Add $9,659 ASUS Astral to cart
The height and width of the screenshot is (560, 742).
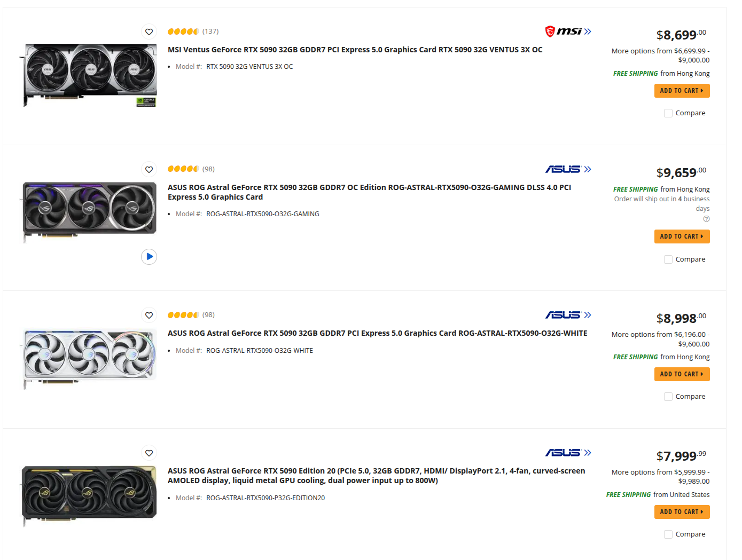click(x=682, y=236)
